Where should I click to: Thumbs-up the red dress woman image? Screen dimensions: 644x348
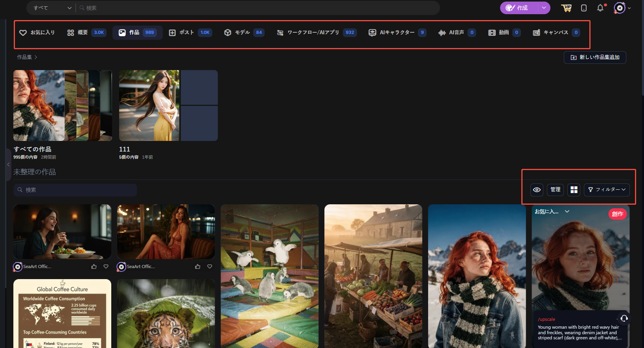(198, 267)
